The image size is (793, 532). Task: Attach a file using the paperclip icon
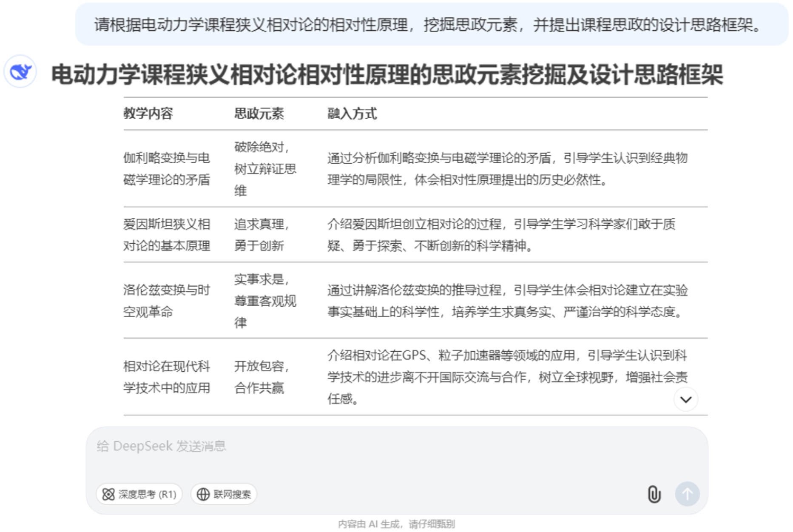654,494
